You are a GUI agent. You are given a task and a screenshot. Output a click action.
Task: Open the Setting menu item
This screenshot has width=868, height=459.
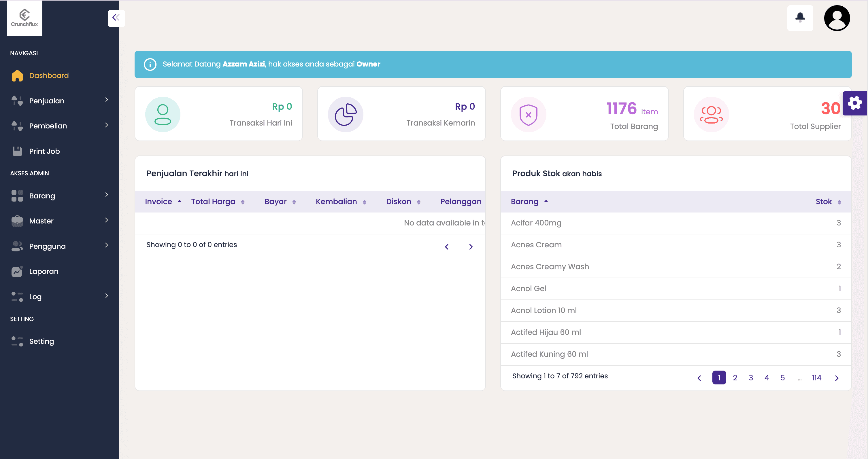point(41,341)
